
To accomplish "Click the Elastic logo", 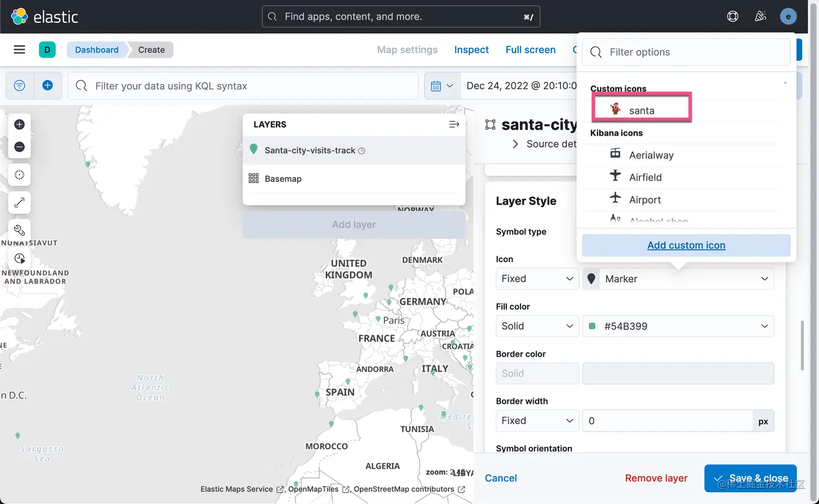I will [44, 17].
